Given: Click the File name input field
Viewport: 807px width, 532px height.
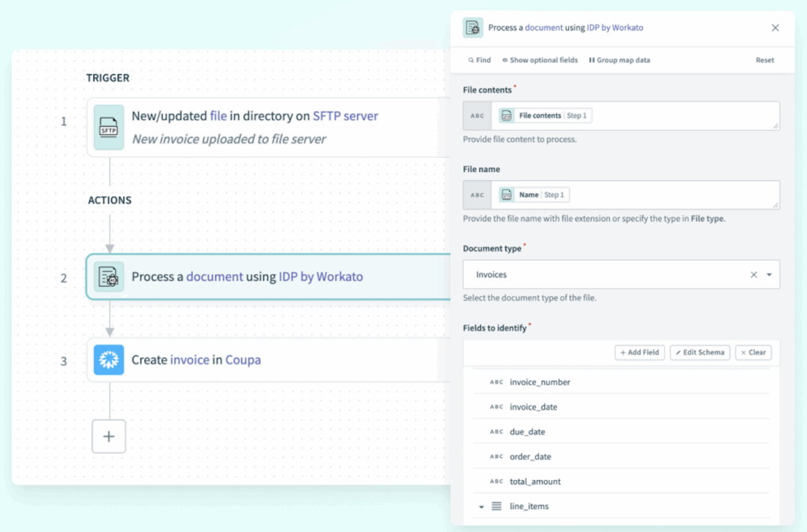Looking at the screenshot, I should (670, 195).
